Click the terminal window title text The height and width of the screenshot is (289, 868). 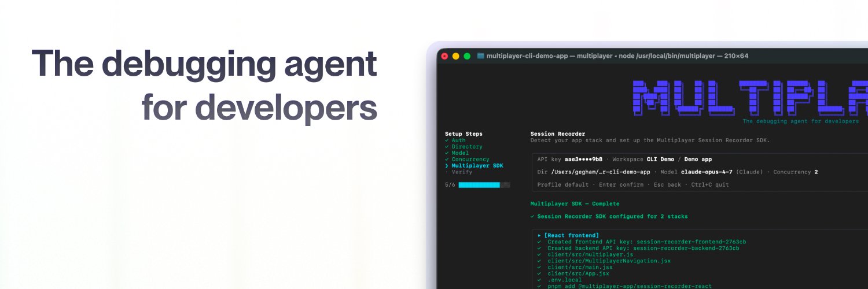pyautogui.click(x=617, y=56)
